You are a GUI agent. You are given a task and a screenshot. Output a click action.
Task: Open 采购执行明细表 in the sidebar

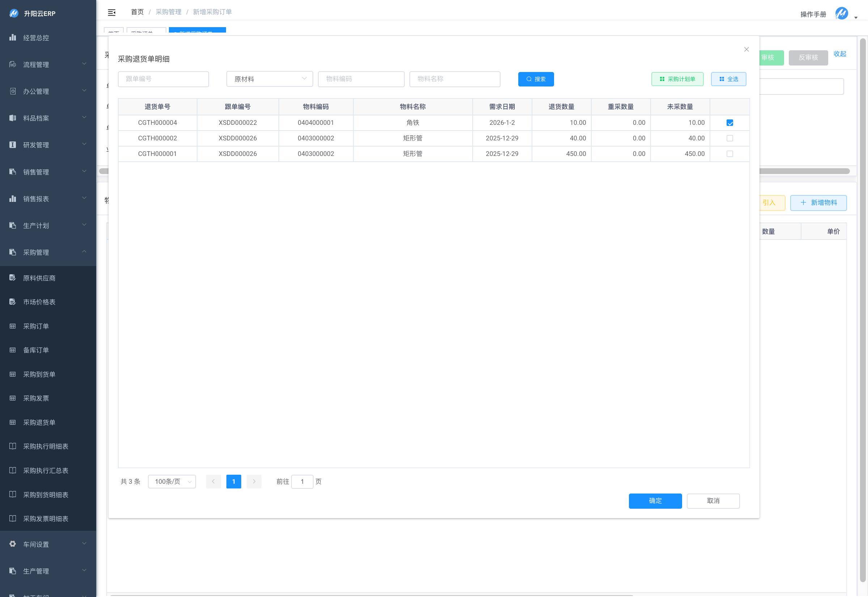click(46, 446)
